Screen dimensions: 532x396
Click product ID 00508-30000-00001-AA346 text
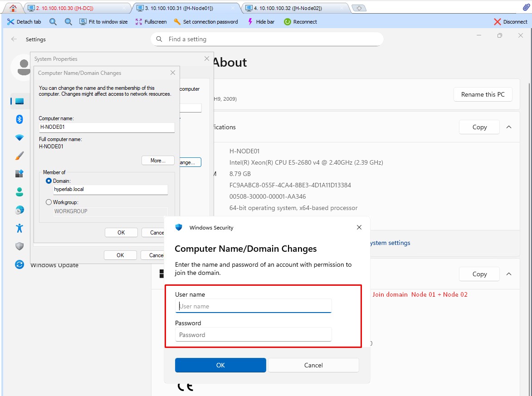(267, 196)
